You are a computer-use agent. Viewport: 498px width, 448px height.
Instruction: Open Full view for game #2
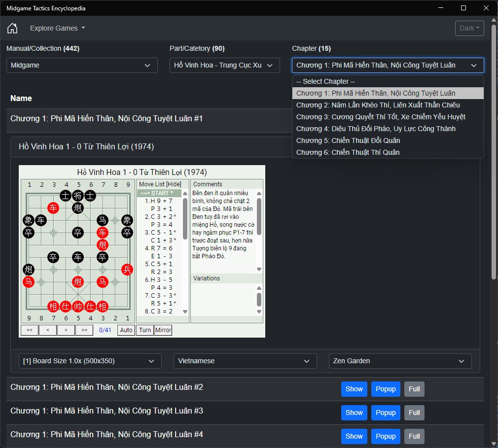pos(414,389)
